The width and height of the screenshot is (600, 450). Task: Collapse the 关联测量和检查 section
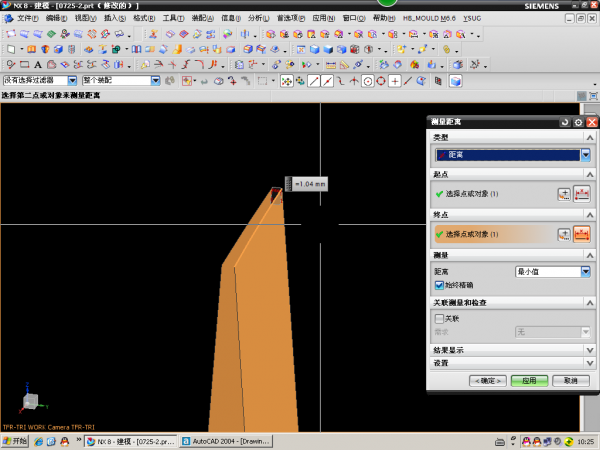coord(590,303)
